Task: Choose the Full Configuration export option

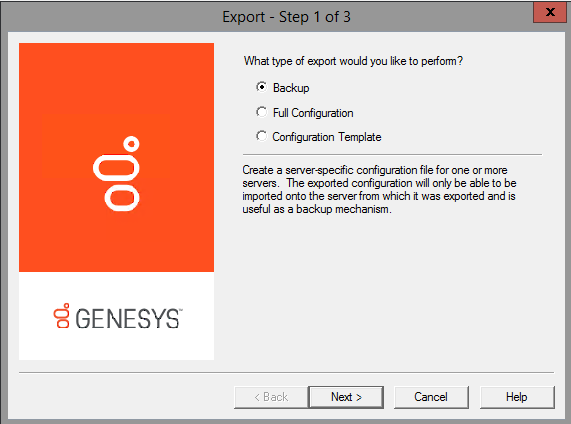Action: (261, 112)
